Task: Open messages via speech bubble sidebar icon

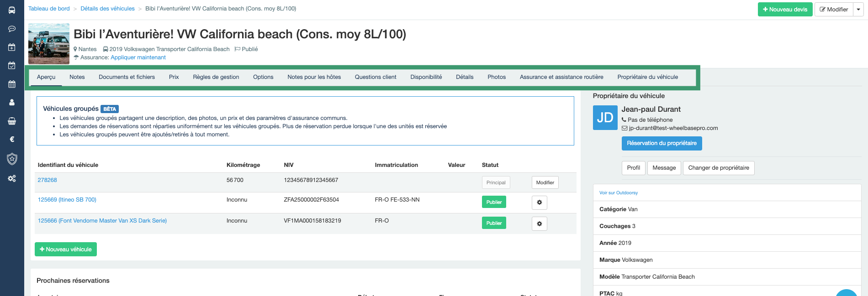Action: (12, 29)
